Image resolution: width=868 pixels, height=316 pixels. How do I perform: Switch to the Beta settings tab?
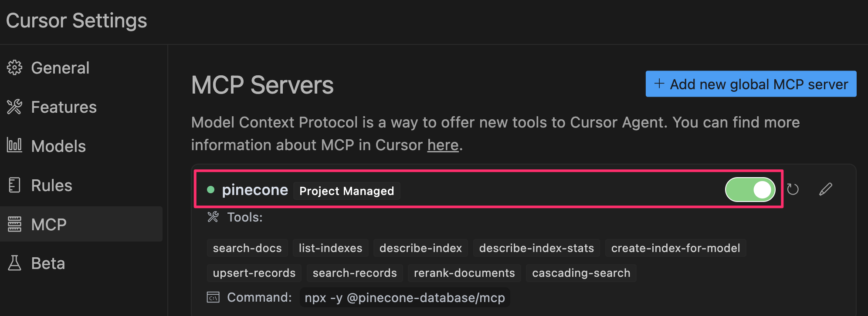click(x=48, y=263)
